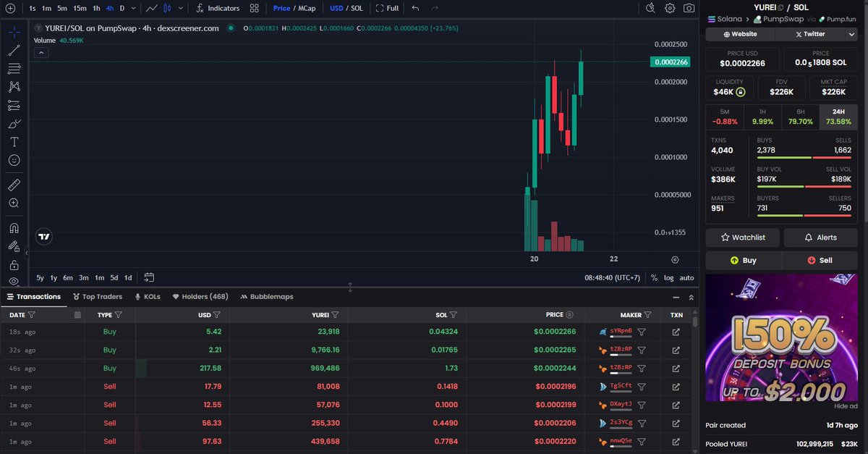868x454 pixels.
Task: Hide all drawings with eye icon
Action: (14, 281)
